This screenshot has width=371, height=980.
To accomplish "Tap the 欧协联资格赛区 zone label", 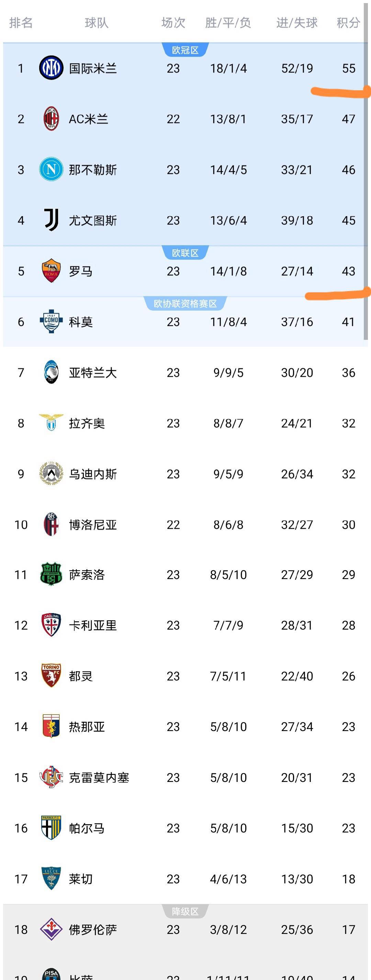I will [185, 304].
